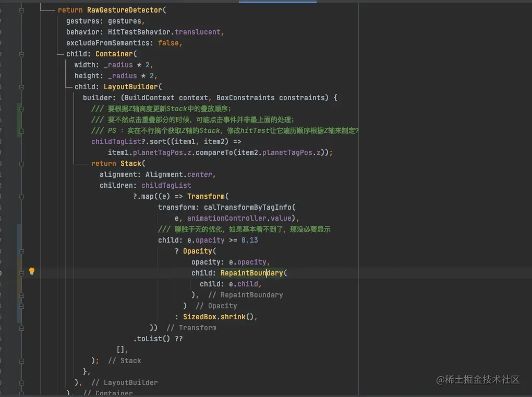Image resolution: width=532 pixels, height=397 pixels.
Task: Click the 'translucent' enum value
Action: (x=198, y=32)
